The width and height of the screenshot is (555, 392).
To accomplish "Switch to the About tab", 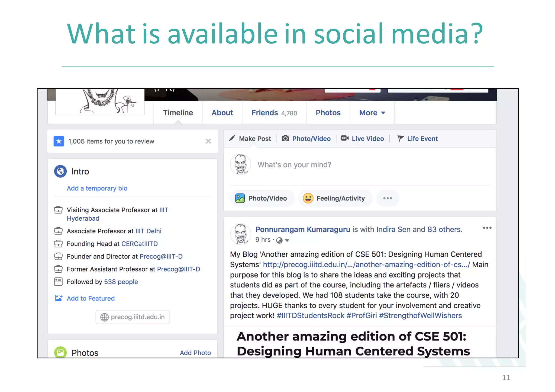I will pyautogui.click(x=222, y=113).
